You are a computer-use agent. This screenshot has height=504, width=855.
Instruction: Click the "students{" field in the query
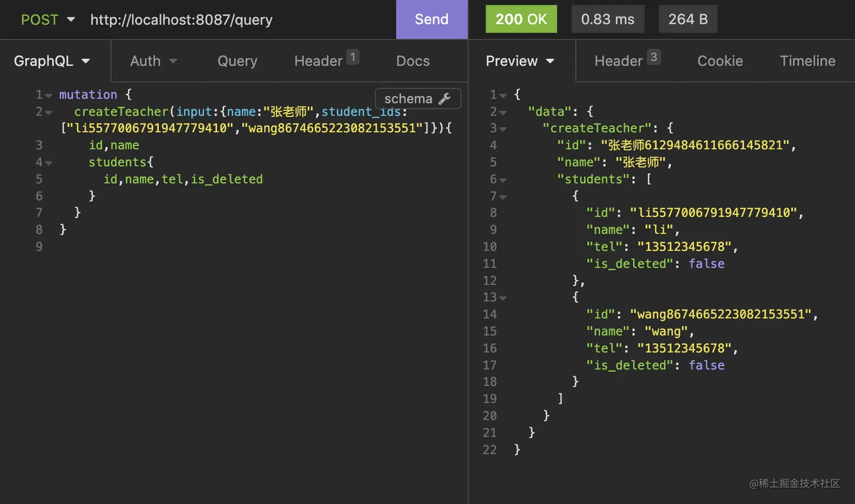click(x=121, y=162)
